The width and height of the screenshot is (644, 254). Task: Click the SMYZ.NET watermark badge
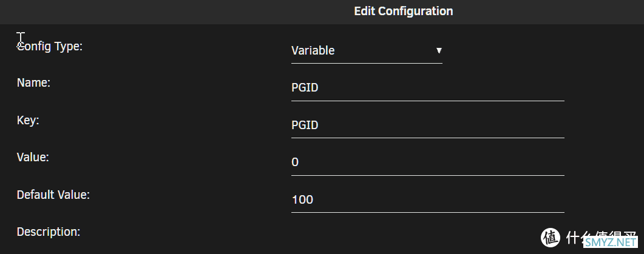click(x=611, y=242)
